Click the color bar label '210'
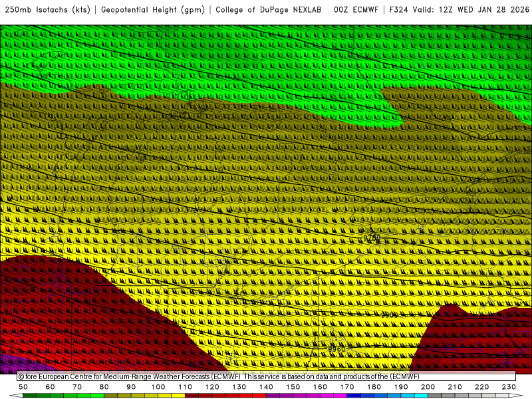 [x=455, y=387]
